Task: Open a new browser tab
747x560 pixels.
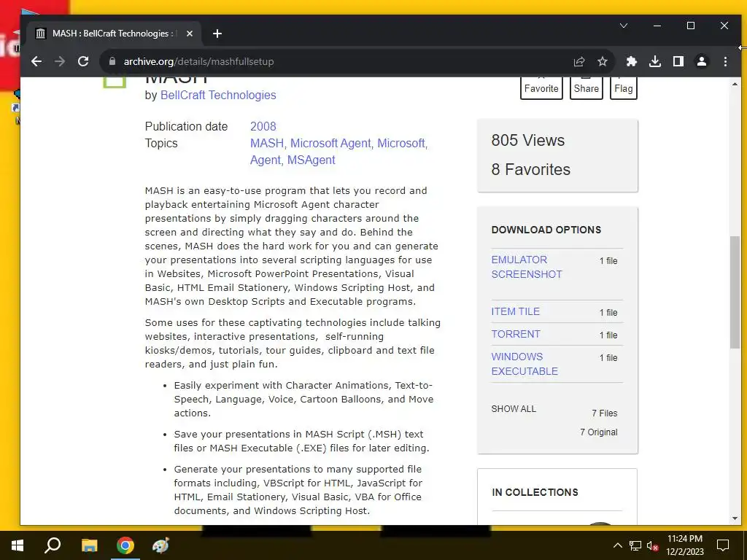Action: pos(217,34)
